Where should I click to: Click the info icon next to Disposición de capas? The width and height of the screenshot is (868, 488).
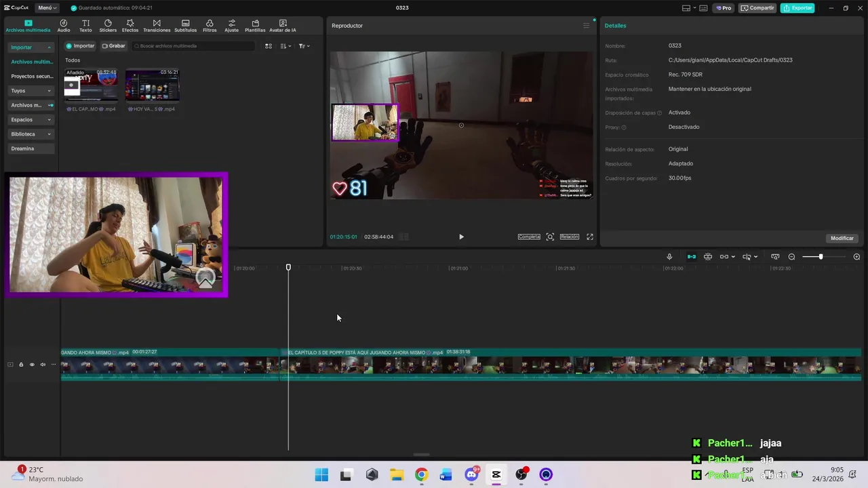(x=659, y=113)
